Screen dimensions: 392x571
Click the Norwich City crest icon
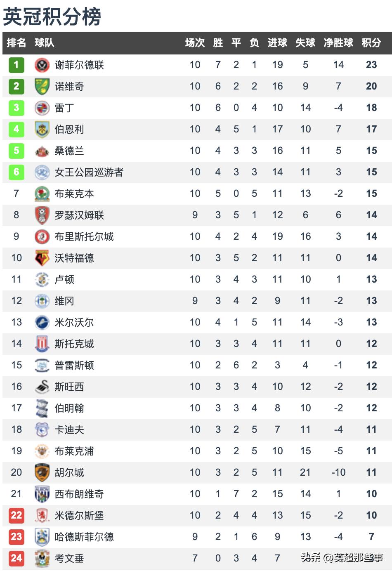click(42, 86)
